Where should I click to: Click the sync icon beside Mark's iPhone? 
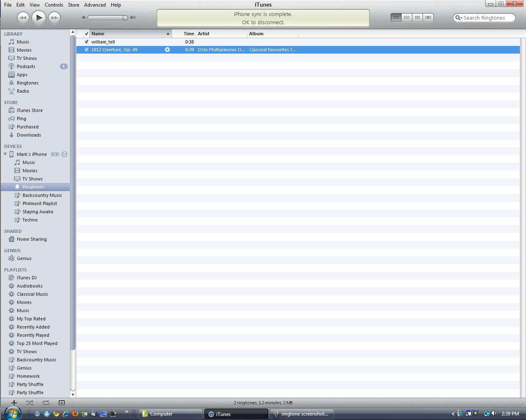[64, 154]
